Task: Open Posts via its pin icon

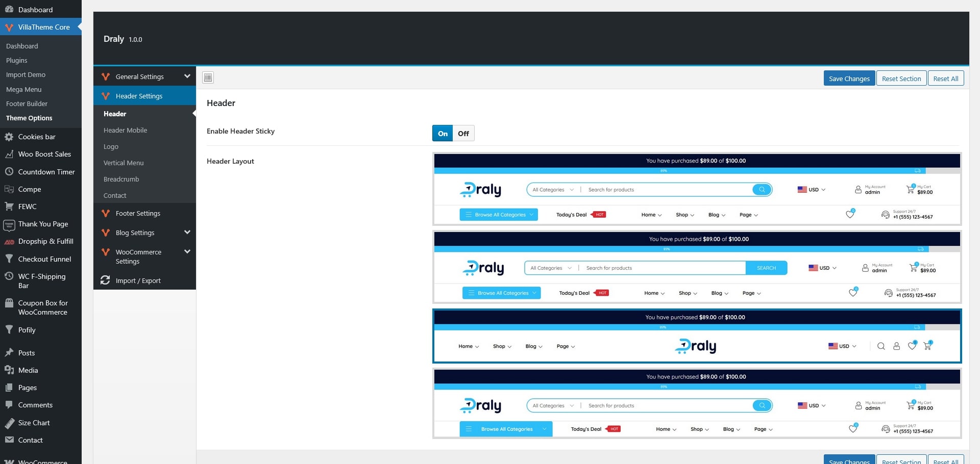Action: click(x=9, y=353)
